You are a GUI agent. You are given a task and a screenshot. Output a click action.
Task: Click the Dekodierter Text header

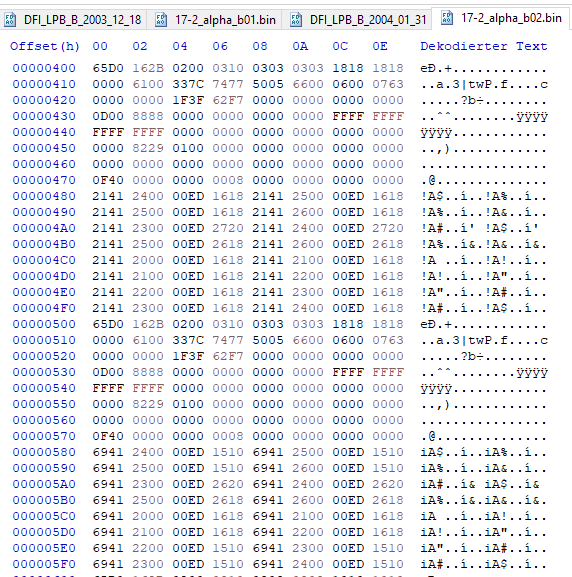coord(484,46)
